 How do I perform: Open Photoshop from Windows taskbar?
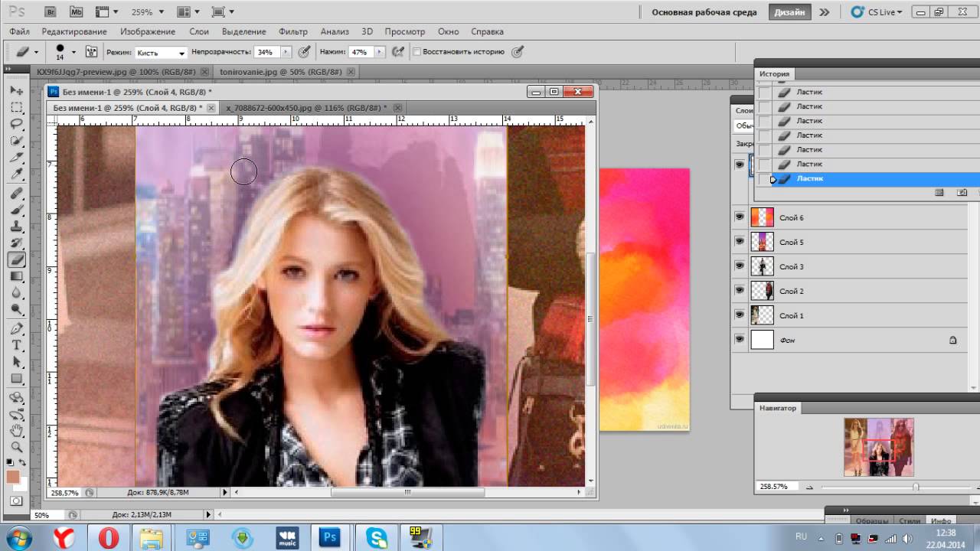tap(331, 538)
